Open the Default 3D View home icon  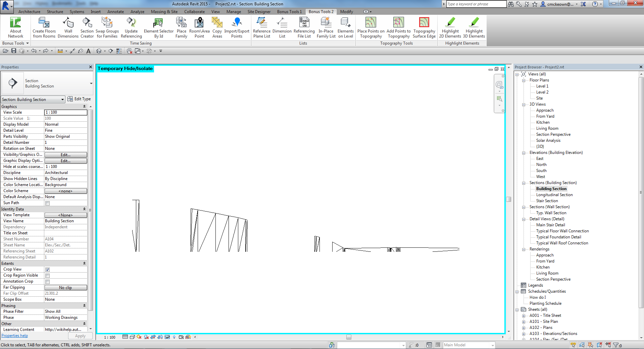[99, 51]
